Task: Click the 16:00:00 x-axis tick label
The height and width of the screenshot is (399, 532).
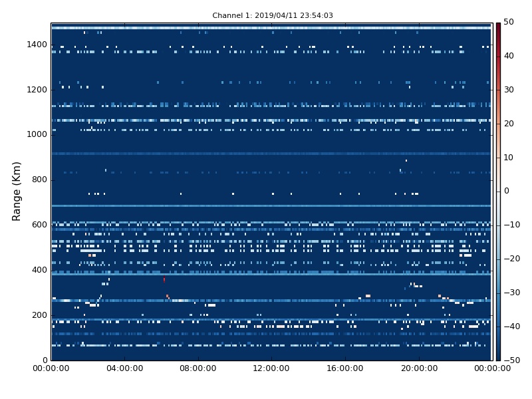Action: (345, 368)
